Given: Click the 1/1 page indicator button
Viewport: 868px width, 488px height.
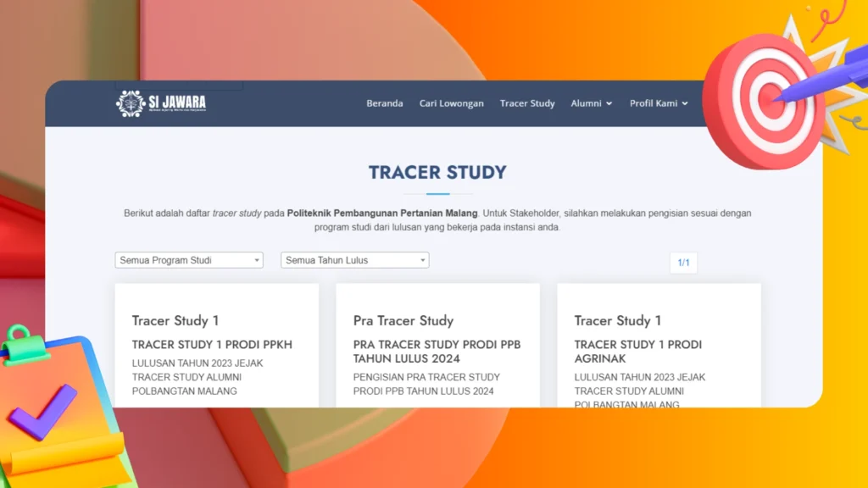Looking at the screenshot, I should 684,263.
